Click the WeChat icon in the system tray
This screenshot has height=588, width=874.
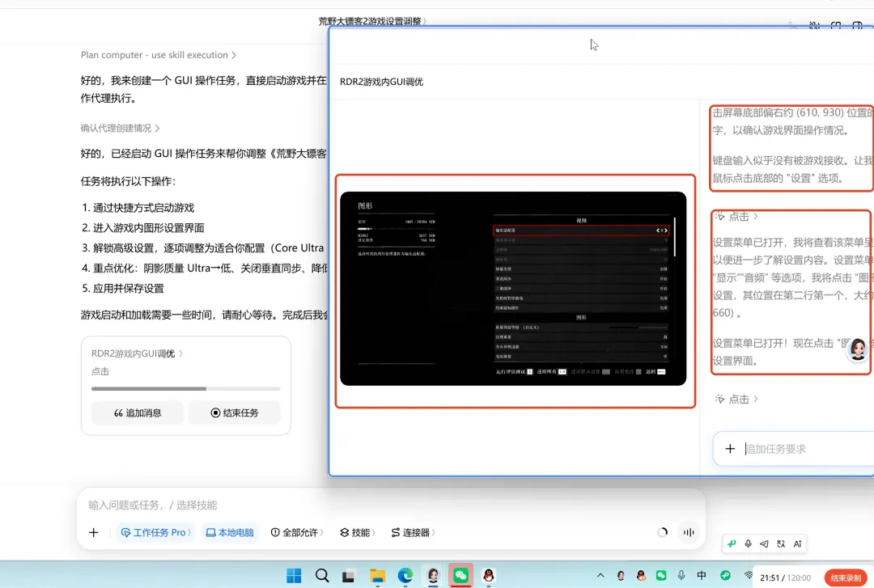pos(661,575)
